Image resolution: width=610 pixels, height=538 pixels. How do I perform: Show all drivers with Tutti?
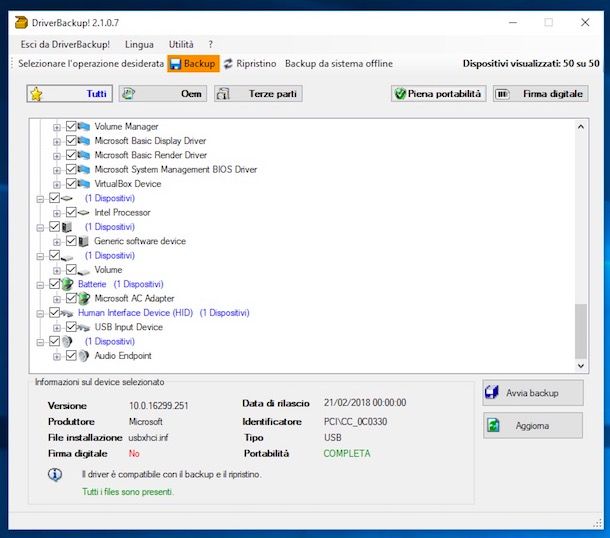70,94
